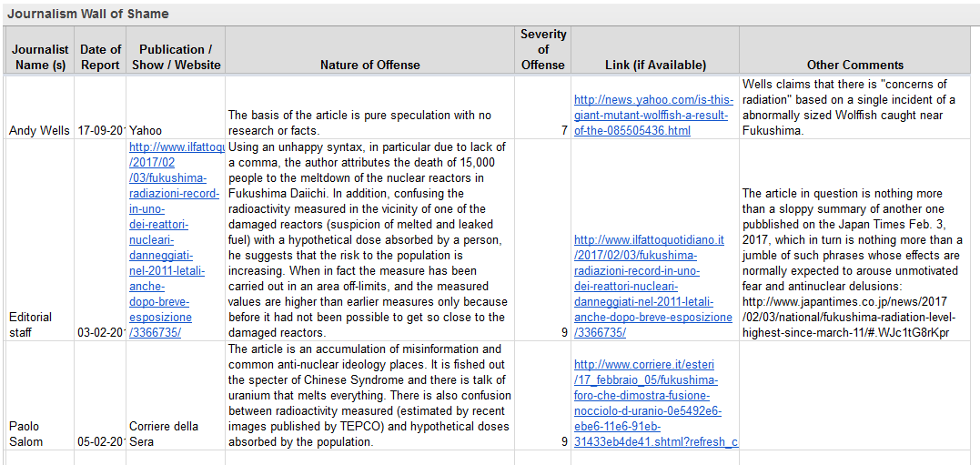The width and height of the screenshot is (980, 465).
Task: Select the Andy Wells name cell
Action: (40, 130)
